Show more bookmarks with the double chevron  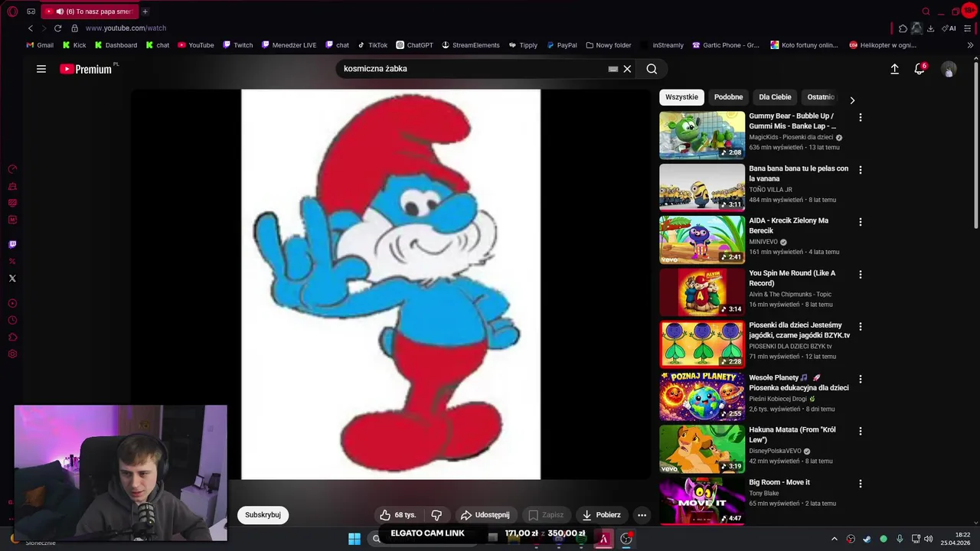[971, 45]
